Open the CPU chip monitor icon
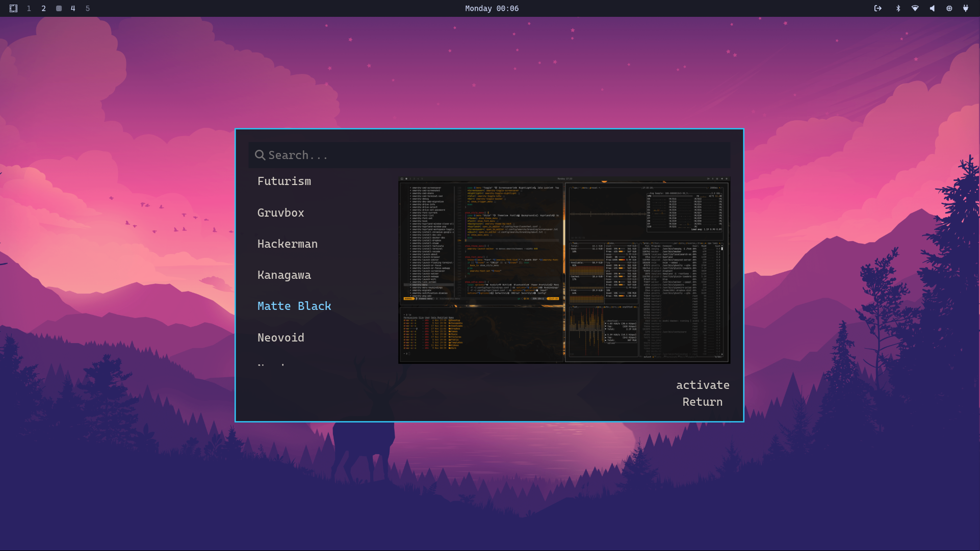The image size is (980, 551). (x=949, y=8)
